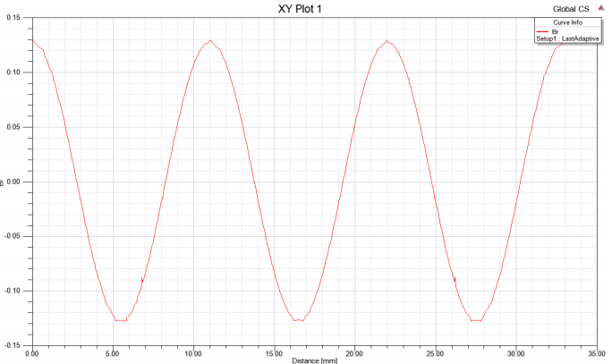612x364 pixels.
Task: Select the 'Global CS' label
Action: (571, 9)
